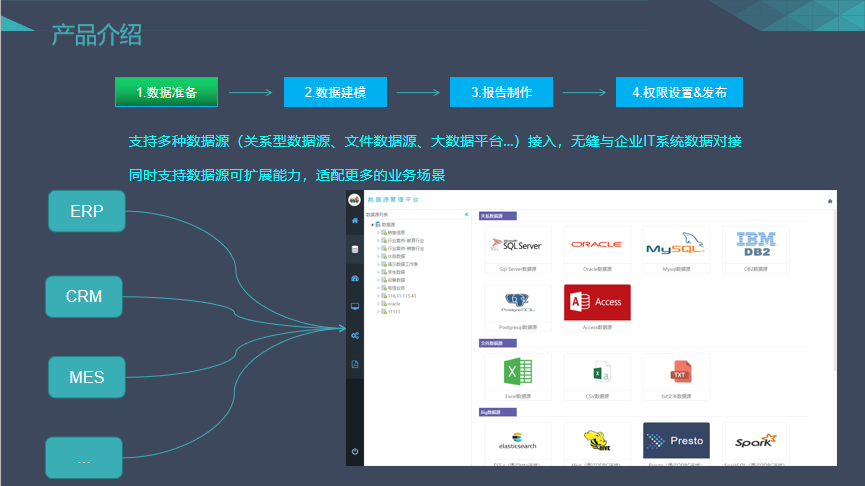Click the Big数据源 section label
The image size is (865, 486).
pos(498,412)
